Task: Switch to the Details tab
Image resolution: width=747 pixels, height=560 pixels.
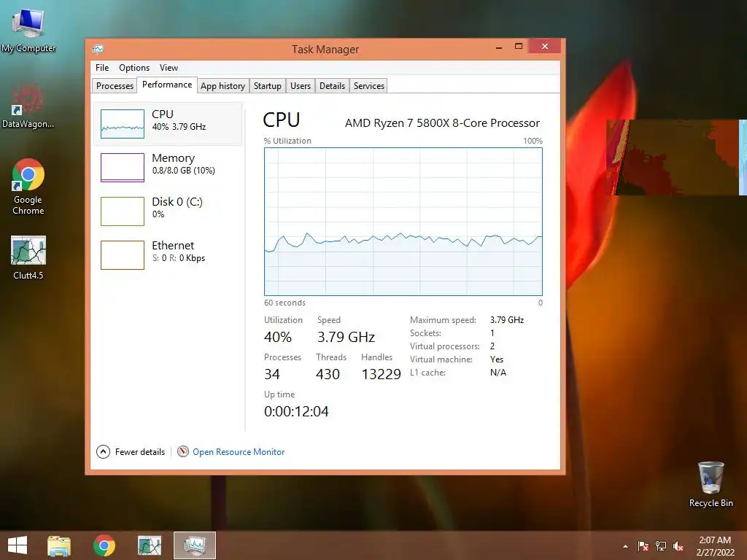Action: [332, 86]
